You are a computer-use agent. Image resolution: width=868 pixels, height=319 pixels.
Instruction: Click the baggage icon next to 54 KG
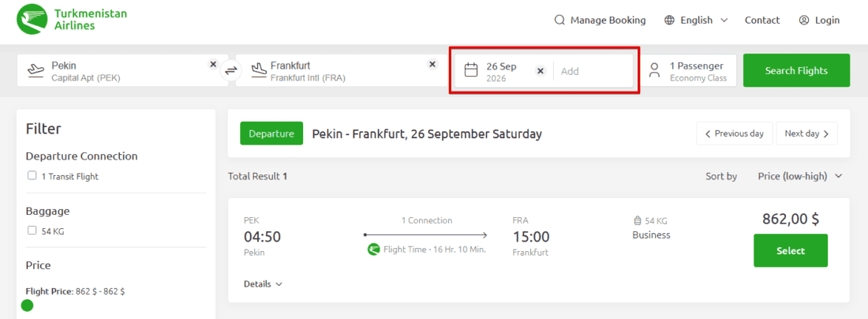point(637,220)
